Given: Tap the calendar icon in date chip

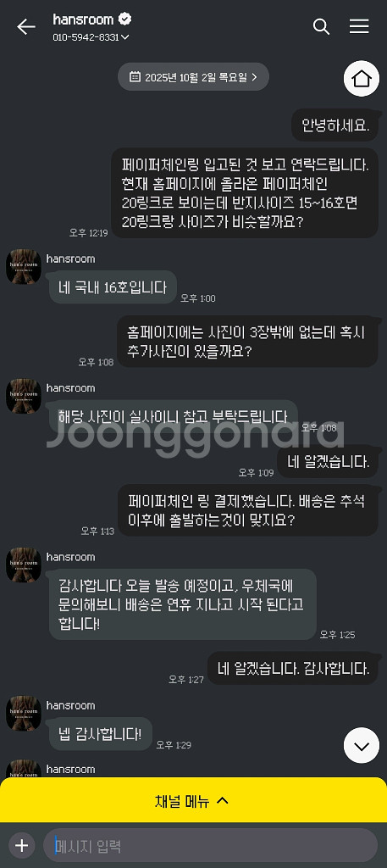Looking at the screenshot, I should (x=135, y=76).
